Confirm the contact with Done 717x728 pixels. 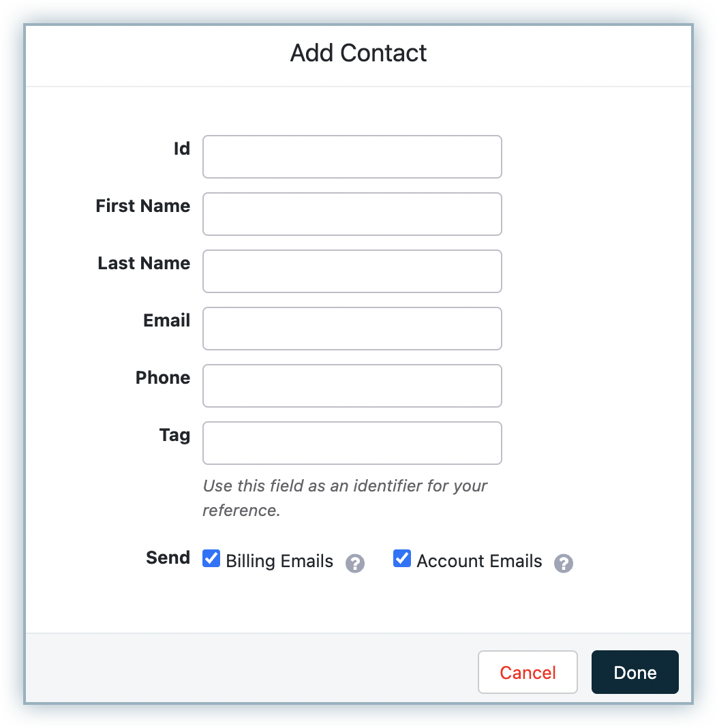(635, 672)
